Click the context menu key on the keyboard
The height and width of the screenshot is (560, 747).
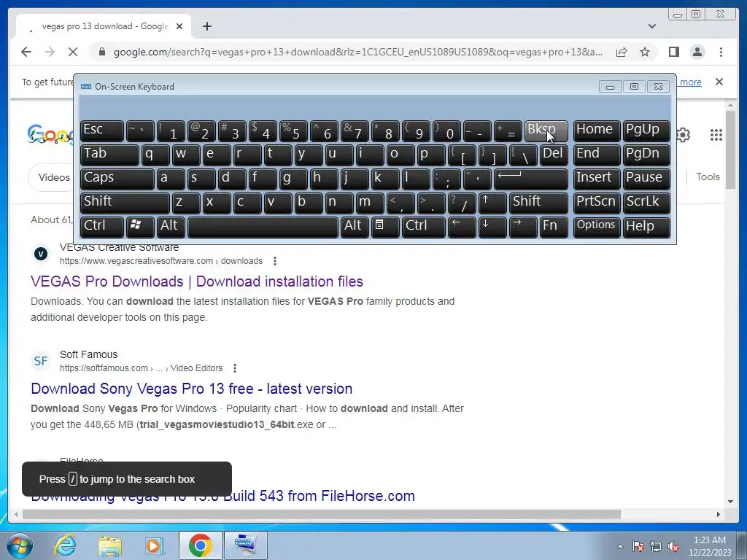pos(385,227)
